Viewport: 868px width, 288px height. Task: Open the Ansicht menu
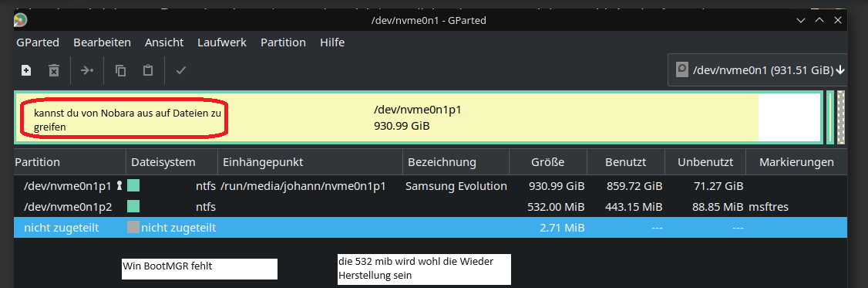(x=164, y=42)
